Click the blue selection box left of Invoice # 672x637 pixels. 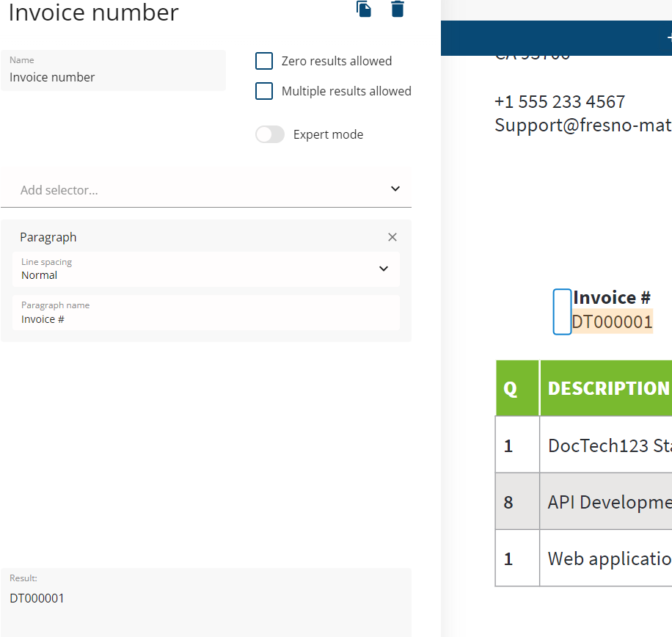point(562,312)
